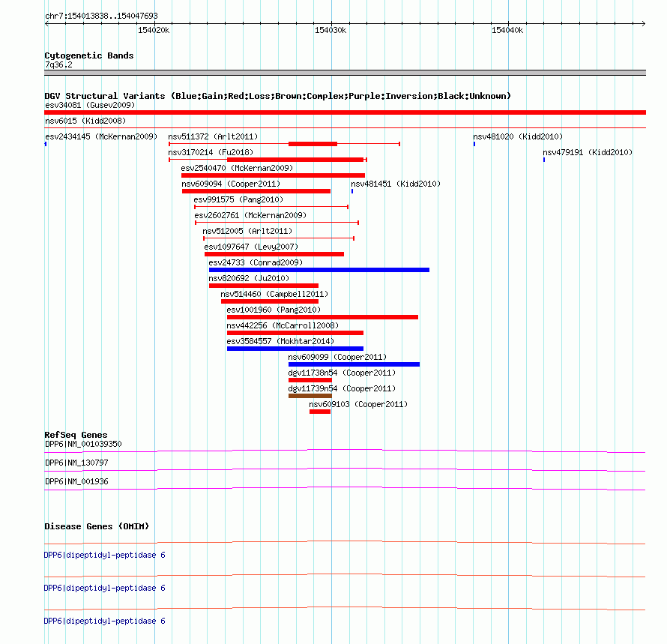The image size is (667, 644).
Task: Select esv2602761 (McKernan2009) label
Action: tap(250, 215)
